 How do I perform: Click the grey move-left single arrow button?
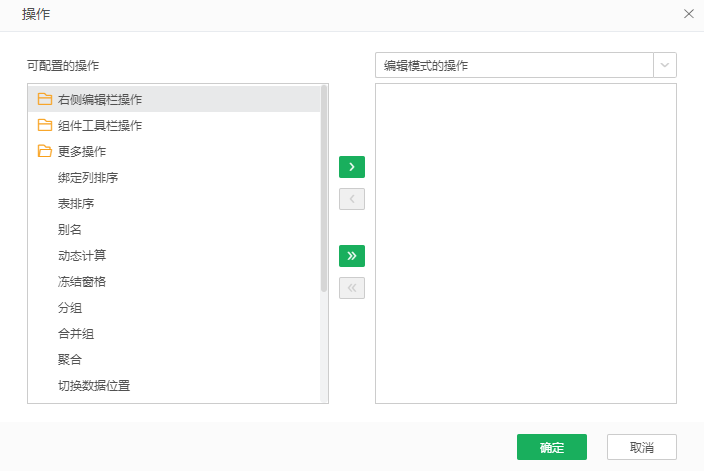pos(351,198)
